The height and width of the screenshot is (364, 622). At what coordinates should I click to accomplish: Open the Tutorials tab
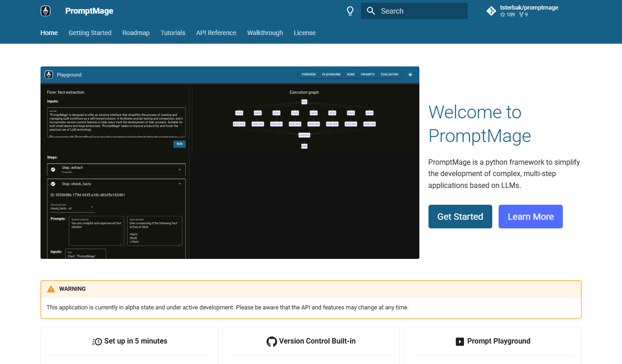173,33
